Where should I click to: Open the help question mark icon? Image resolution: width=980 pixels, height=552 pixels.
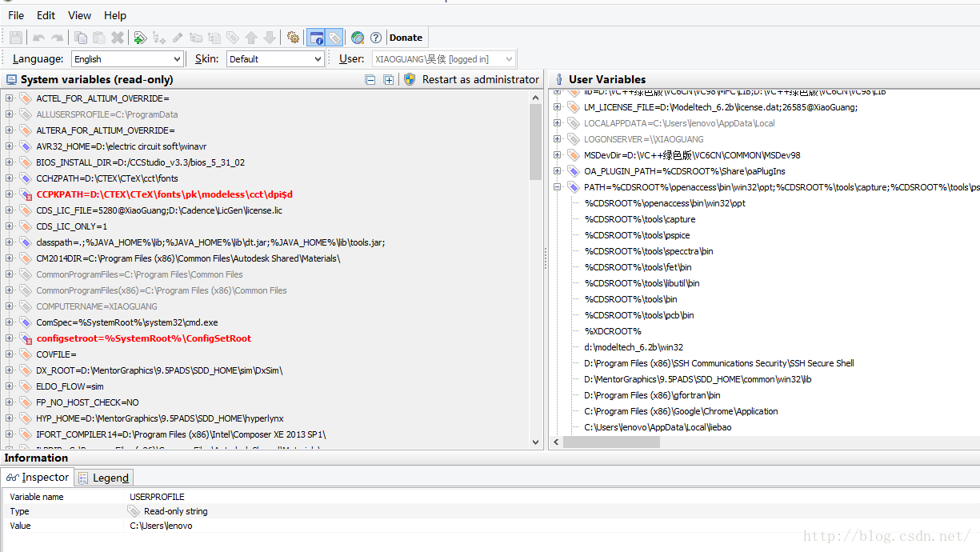point(376,38)
